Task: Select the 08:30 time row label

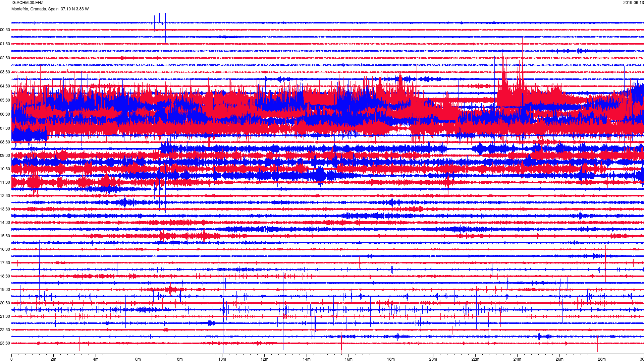Action: click(x=5, y=142)
